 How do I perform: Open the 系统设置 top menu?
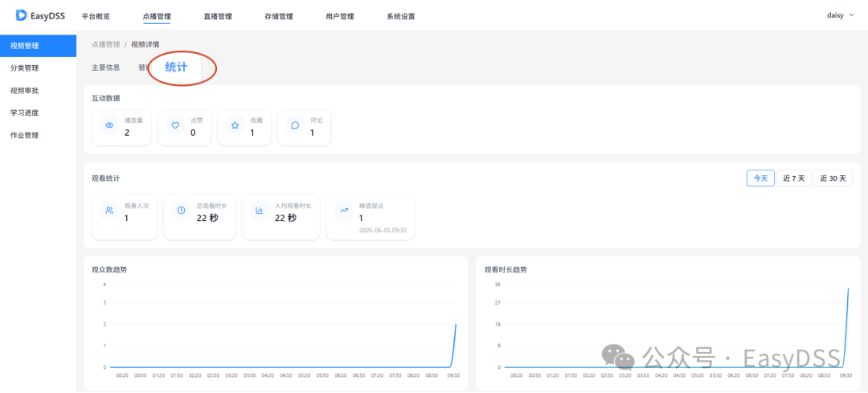[401, 16]
